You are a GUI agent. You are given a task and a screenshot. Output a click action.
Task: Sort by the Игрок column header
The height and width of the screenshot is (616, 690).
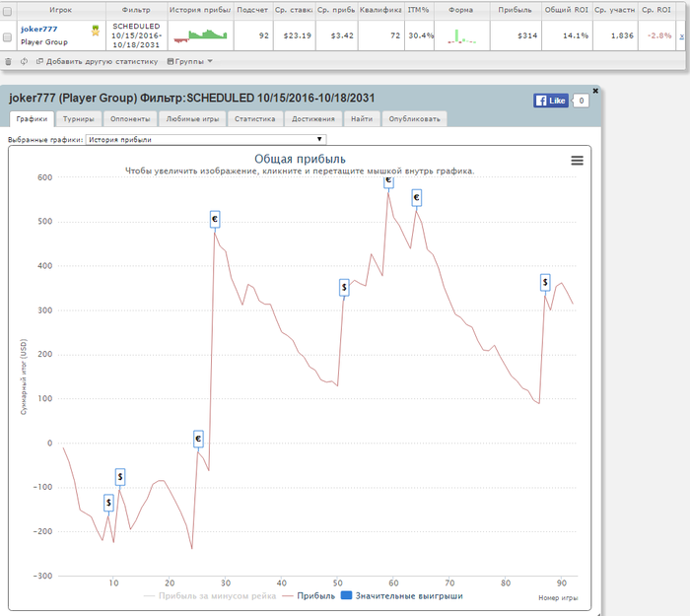(x=61, y=10)
